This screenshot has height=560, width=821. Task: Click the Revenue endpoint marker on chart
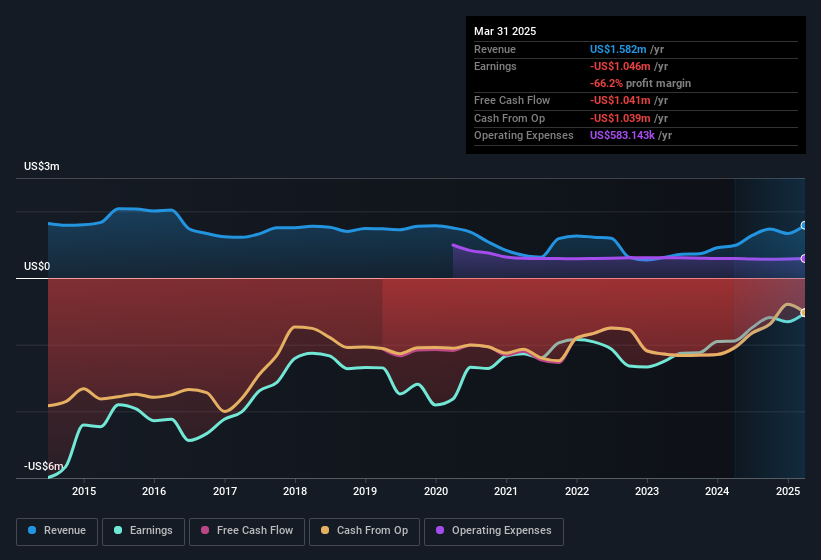pyautogui.click(x=804, y=226)
